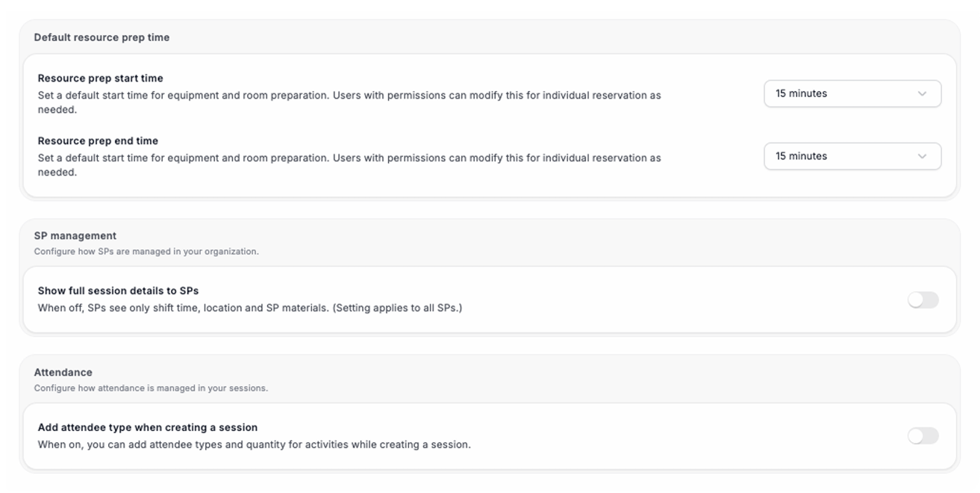Click the Attendance section heading

tap(63, 373)
